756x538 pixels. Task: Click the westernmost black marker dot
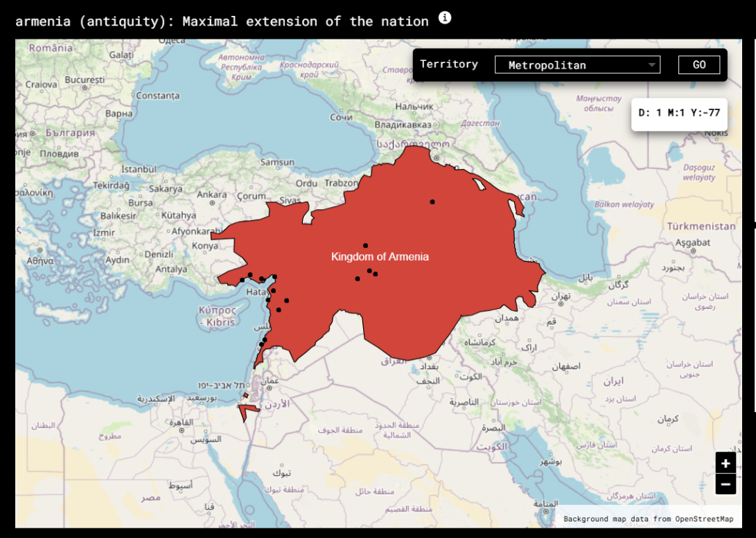tap(242, 280)
